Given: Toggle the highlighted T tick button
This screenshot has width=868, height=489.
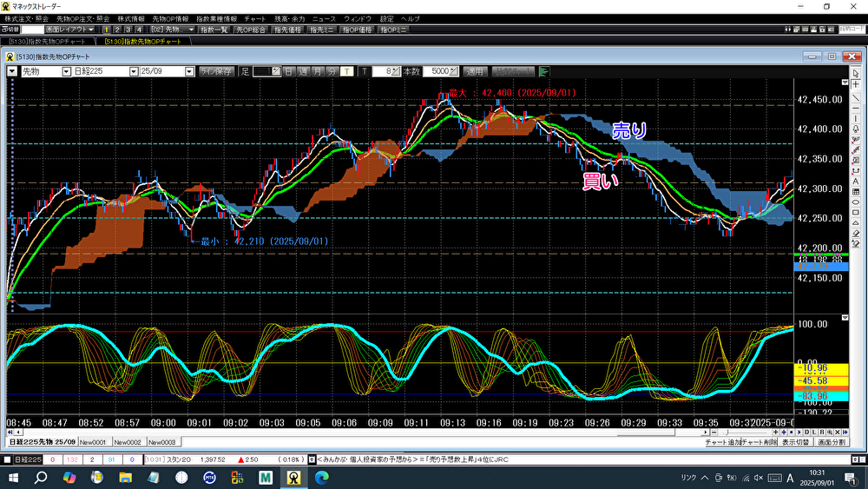Looking at the screenshot, I should pyautogui.click(x=346, y=71).
